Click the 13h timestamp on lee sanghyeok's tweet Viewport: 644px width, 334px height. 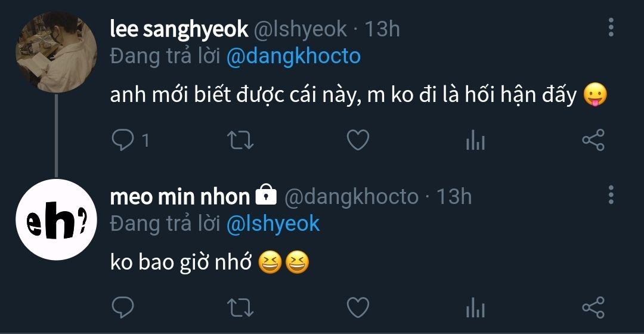point(382,29)
